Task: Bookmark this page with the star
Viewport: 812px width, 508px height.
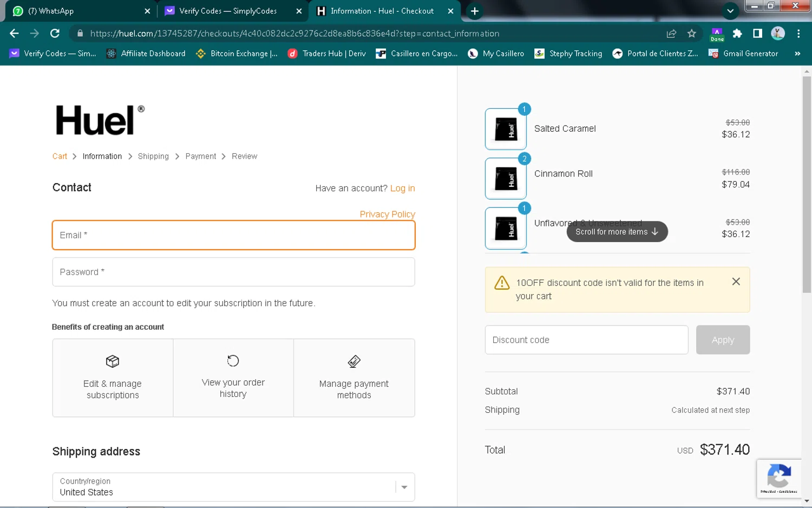Action: 691,34
